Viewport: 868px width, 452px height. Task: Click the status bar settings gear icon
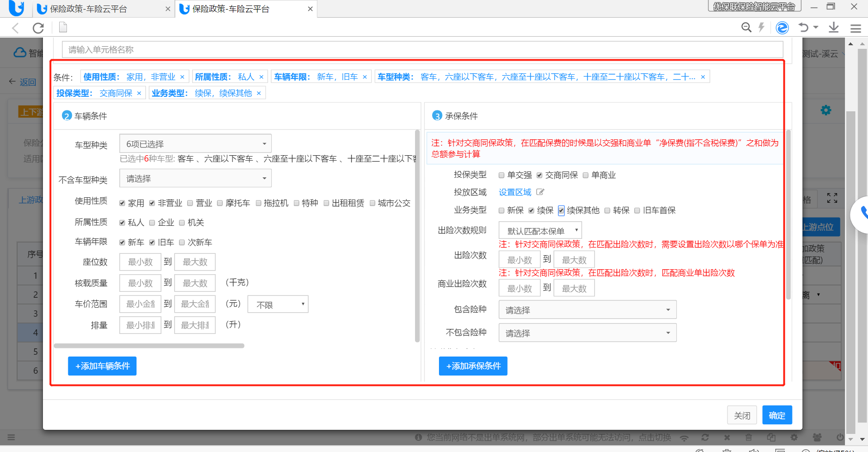point(794,438)
